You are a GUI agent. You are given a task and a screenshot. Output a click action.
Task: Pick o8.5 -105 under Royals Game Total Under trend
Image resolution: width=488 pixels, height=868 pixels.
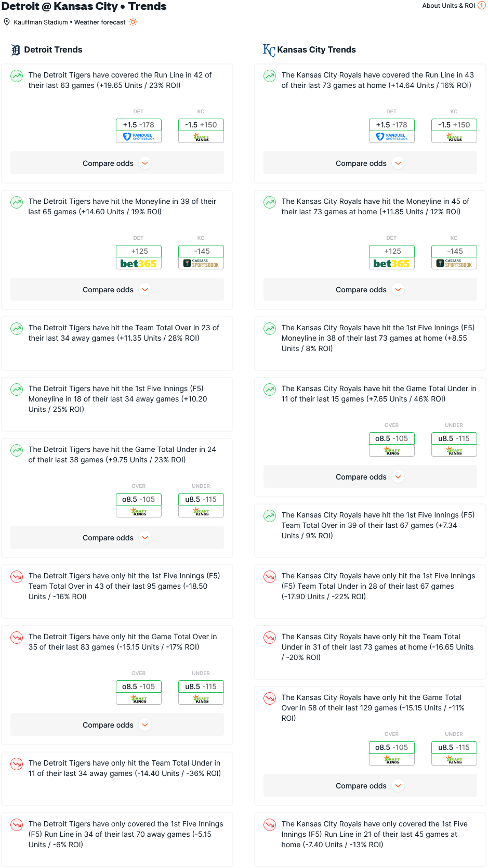(x=392, y=444)
